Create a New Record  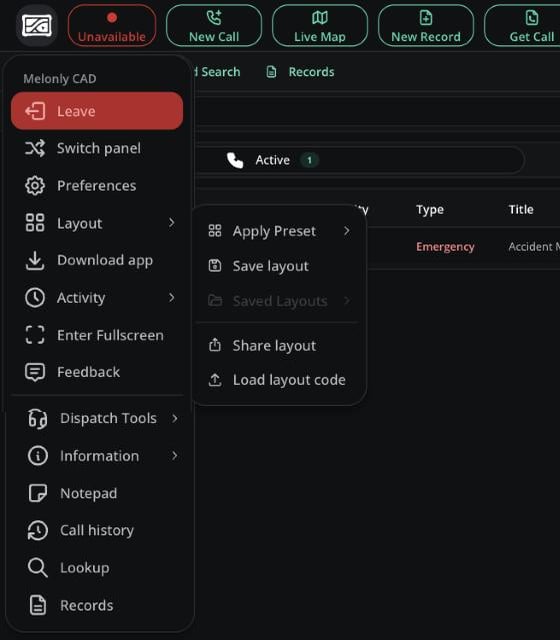[x=426, y=25]
